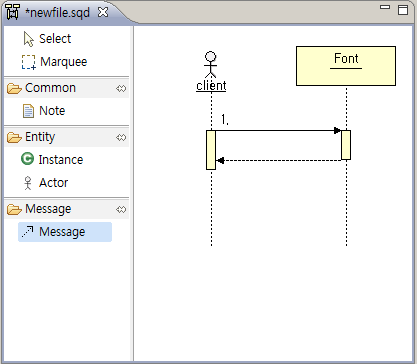Pick the Note tool in palette
Screen dimensions: 417x364
click(x=44, y=111)
